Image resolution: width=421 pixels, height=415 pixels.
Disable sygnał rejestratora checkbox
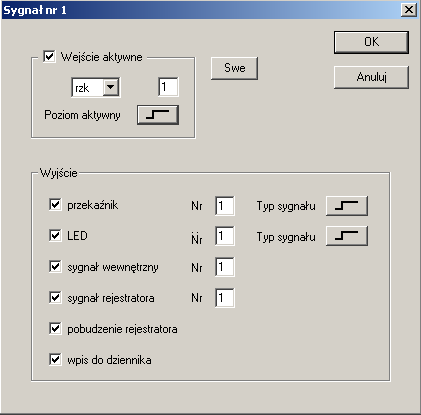tap(55, 297)
